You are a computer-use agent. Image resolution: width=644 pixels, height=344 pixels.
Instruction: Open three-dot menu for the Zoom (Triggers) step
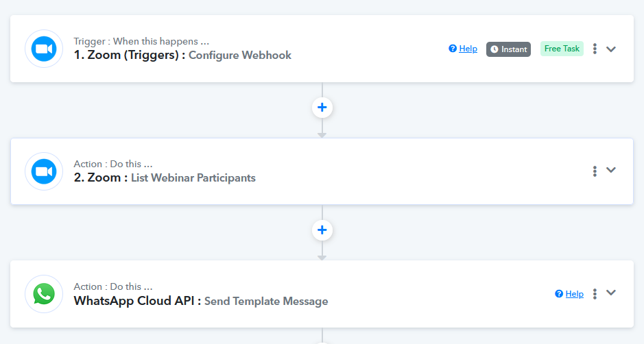pos(595,49)
